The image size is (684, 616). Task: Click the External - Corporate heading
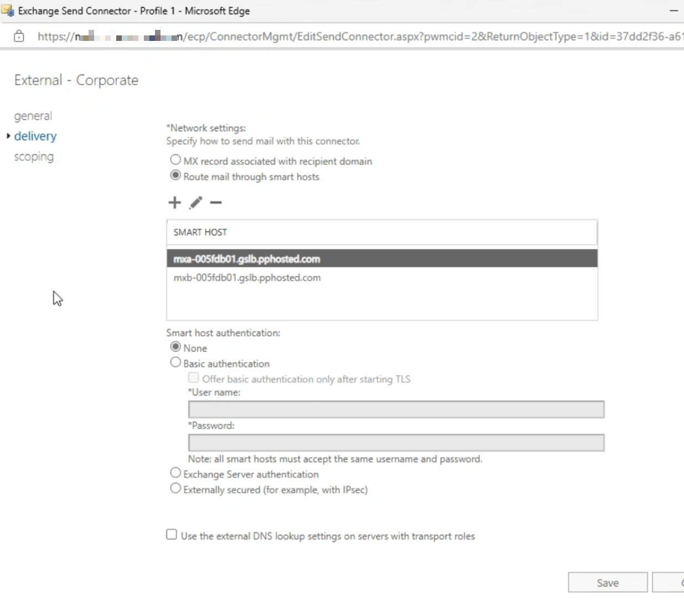tap(76, 80)
